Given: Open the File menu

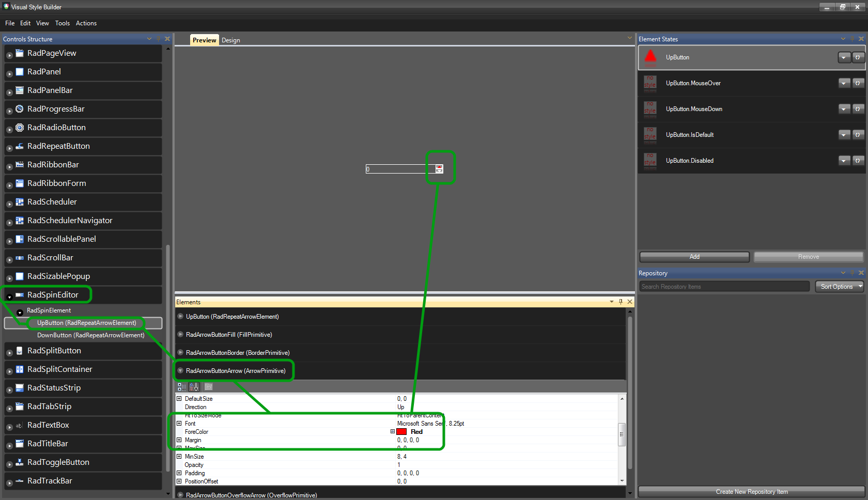Looking at the screenshot, I should (x=10, y=23).
